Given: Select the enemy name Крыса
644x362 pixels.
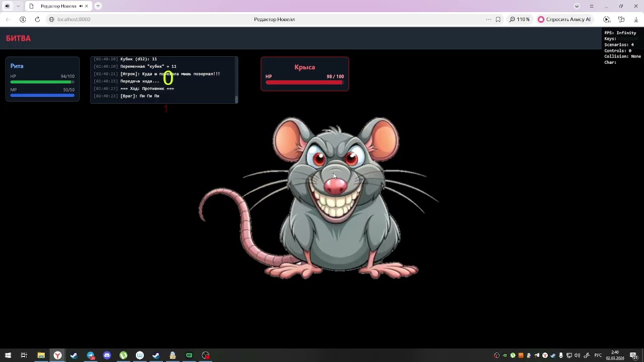Looking at the screenshot, I should point(305,67).
